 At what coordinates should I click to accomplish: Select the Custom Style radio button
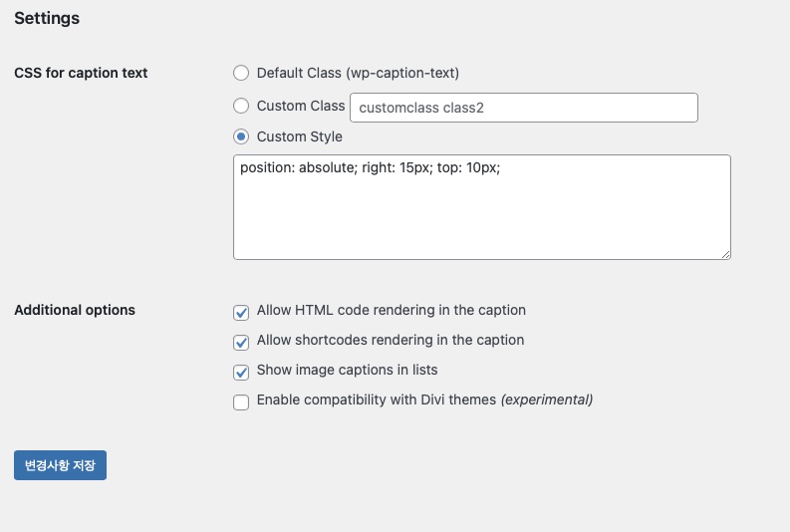(241, 136)
